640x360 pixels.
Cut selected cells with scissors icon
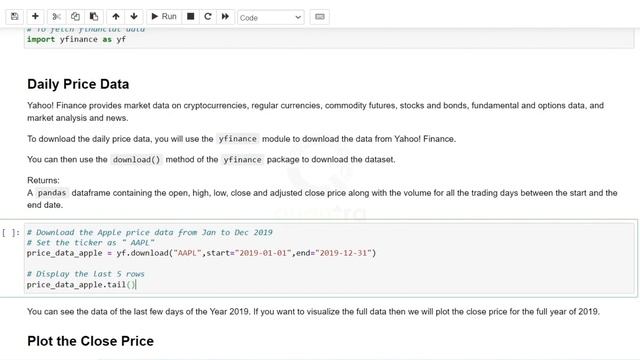coord(56,17)
